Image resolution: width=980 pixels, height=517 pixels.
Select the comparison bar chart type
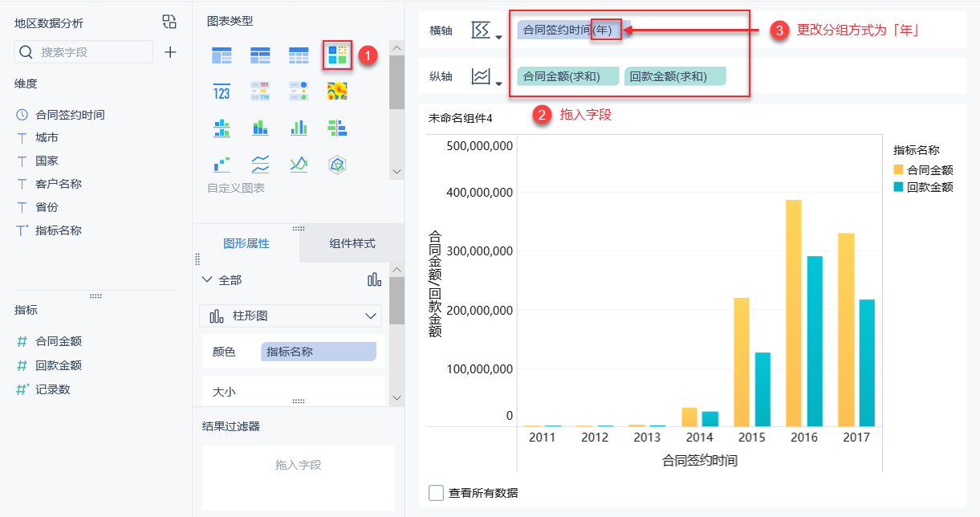[x=337, y=128]
